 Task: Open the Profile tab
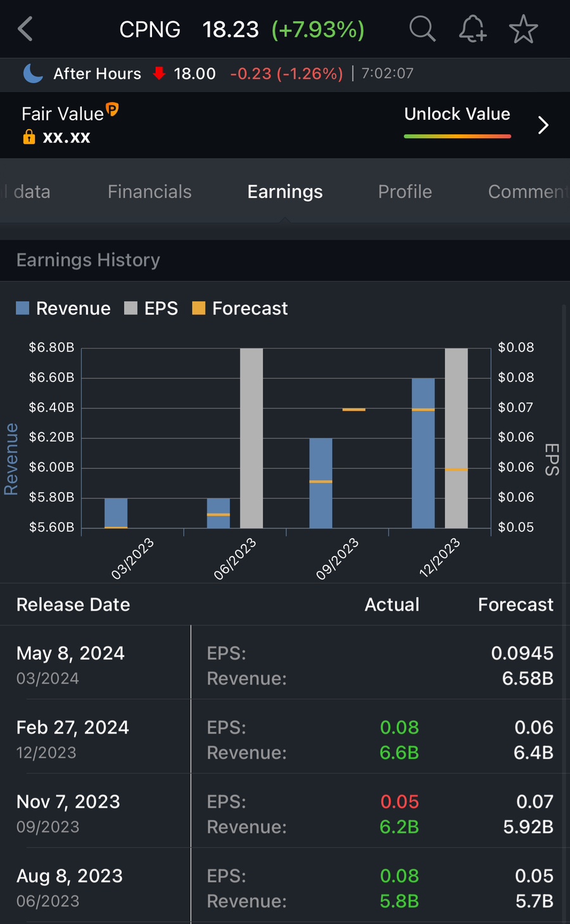click(405, 191)
